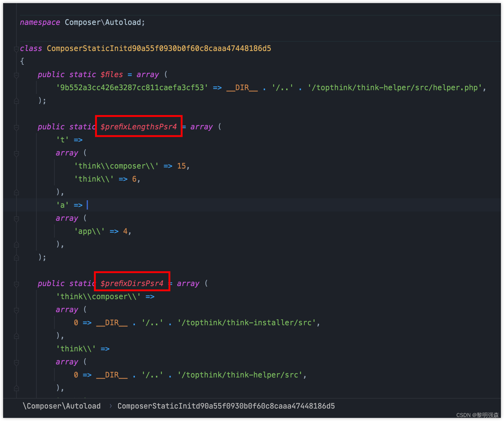The image size is (504, 421).
Task: Fold the array under the 'a' key
Action: tap(16, 219)
